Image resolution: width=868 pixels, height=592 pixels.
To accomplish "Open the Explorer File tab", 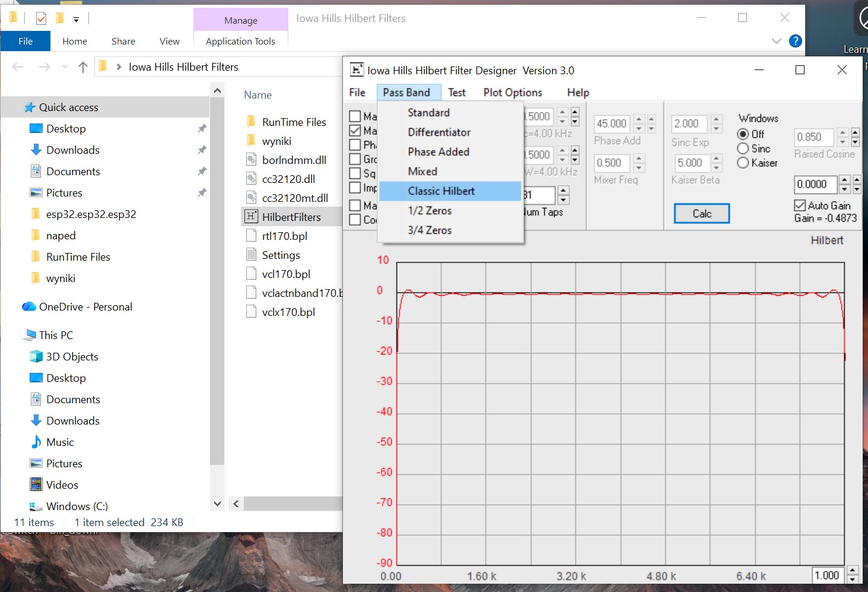I will point(26,41).
